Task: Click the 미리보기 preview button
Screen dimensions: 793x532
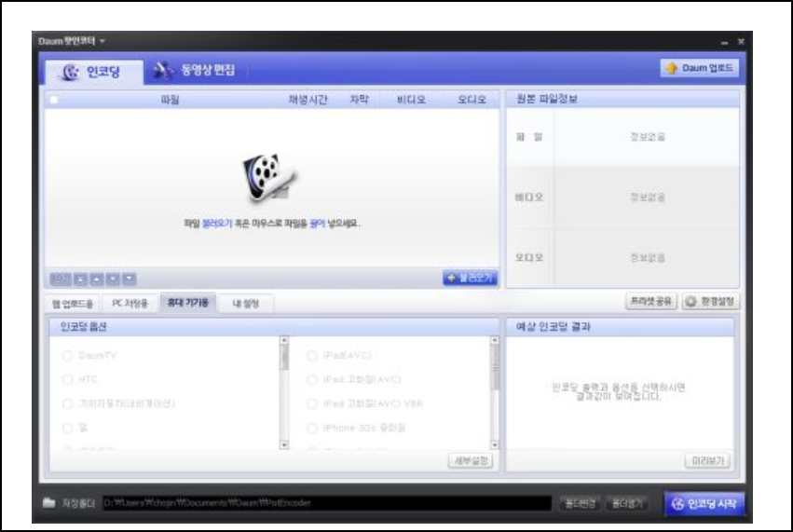Action: pos(707,460)
